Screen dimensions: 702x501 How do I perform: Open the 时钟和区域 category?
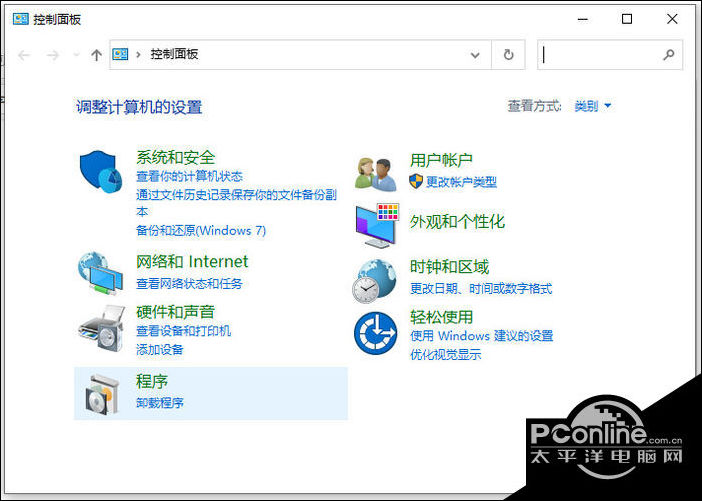coord(449,267)
